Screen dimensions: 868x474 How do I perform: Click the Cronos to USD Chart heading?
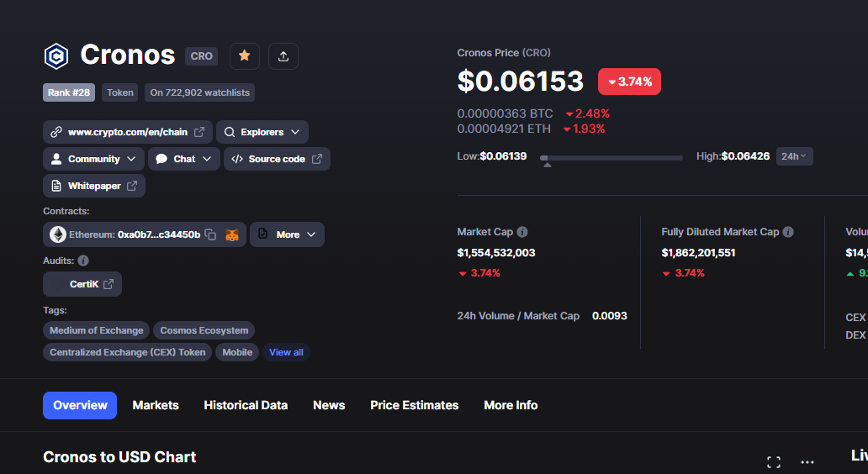coord(119,457)
